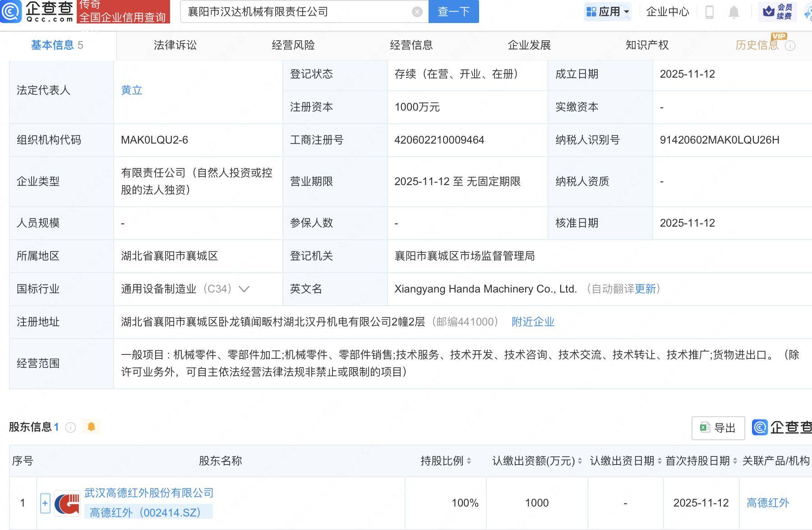The image size is (812, 530).
Task: Click the Excel icon on the 导出 export button
Action: click(704, 428)
